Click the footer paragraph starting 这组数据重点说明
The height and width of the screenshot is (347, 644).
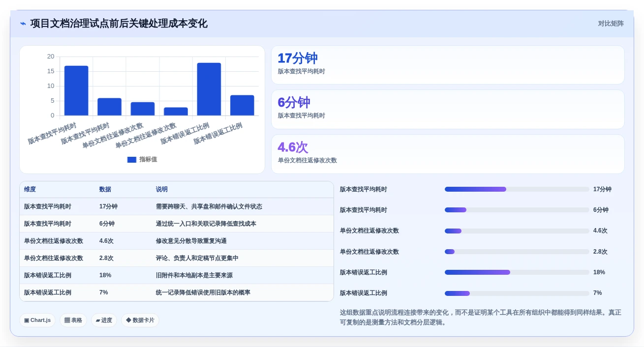point(481,318)
